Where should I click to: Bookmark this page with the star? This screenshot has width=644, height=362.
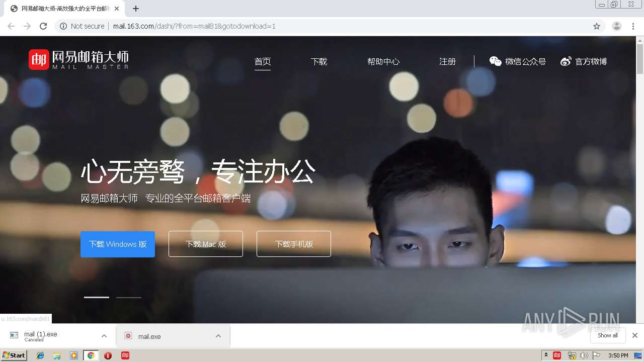click(x=597, y=26)
